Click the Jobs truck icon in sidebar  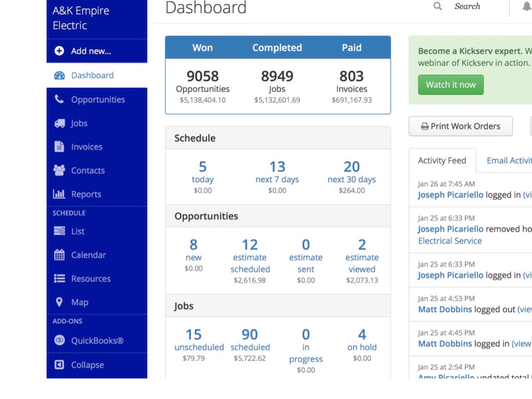(59, 123)
